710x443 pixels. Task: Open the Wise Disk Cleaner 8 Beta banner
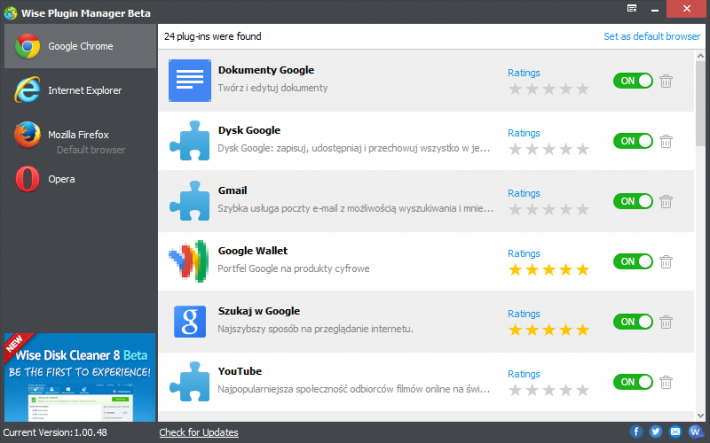coord(80,377)
